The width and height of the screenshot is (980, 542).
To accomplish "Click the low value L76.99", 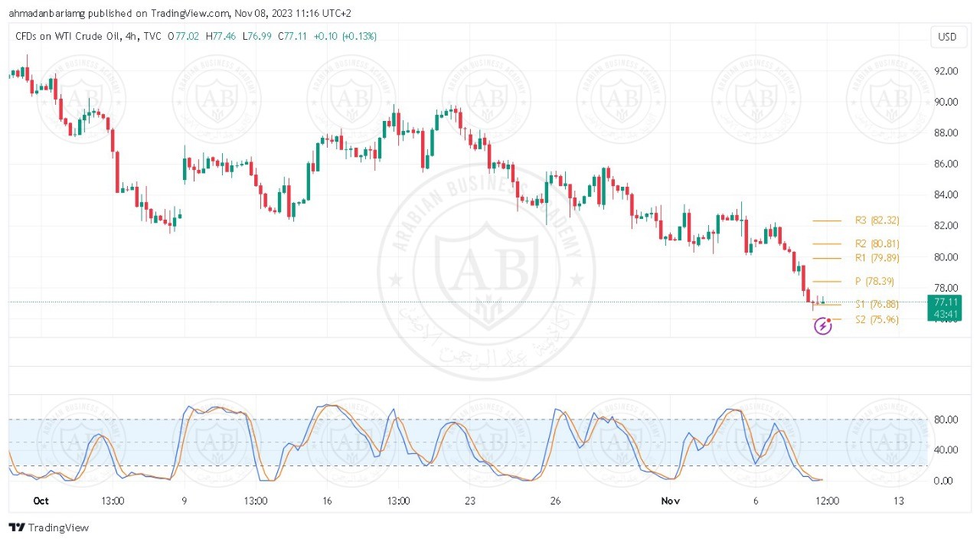I will pos(256,36).
